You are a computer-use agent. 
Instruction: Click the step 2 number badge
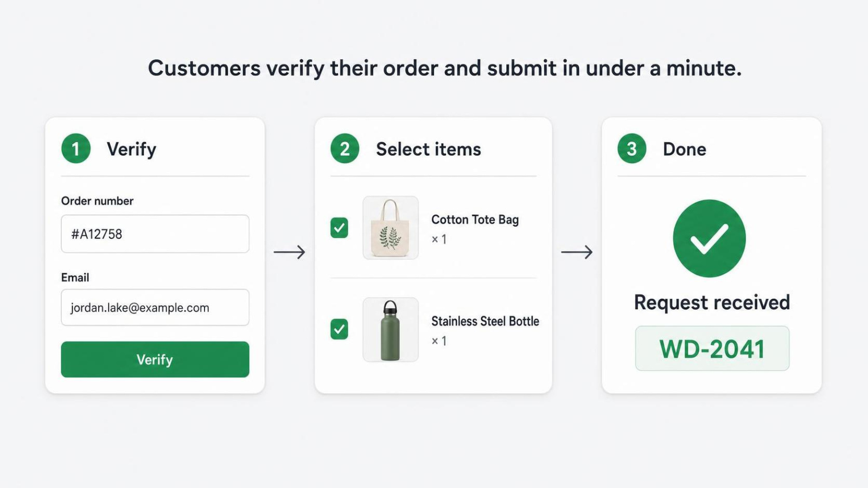(345, 149)
